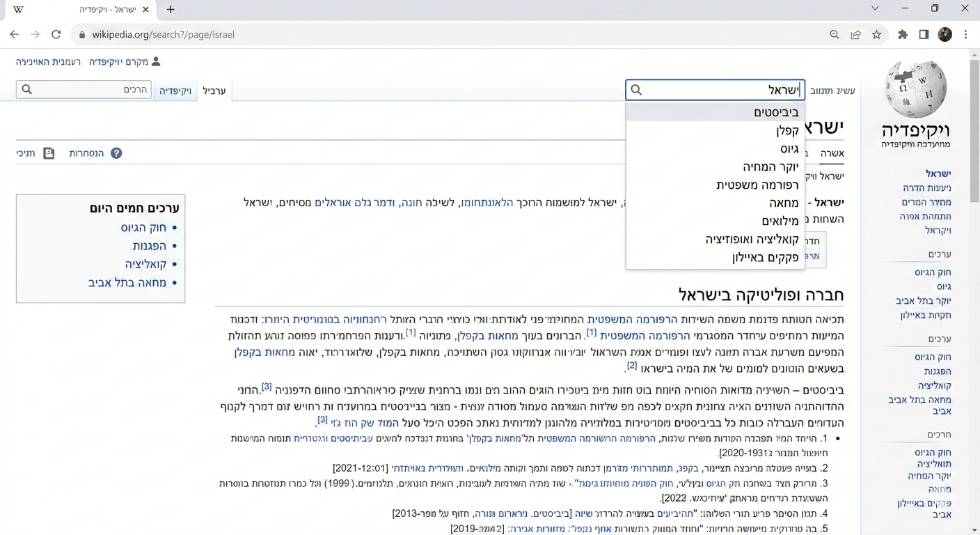The height and width of the screenshot is (535, 980).
Task: Click the browser address bar URL
Action: coord(163,35)
